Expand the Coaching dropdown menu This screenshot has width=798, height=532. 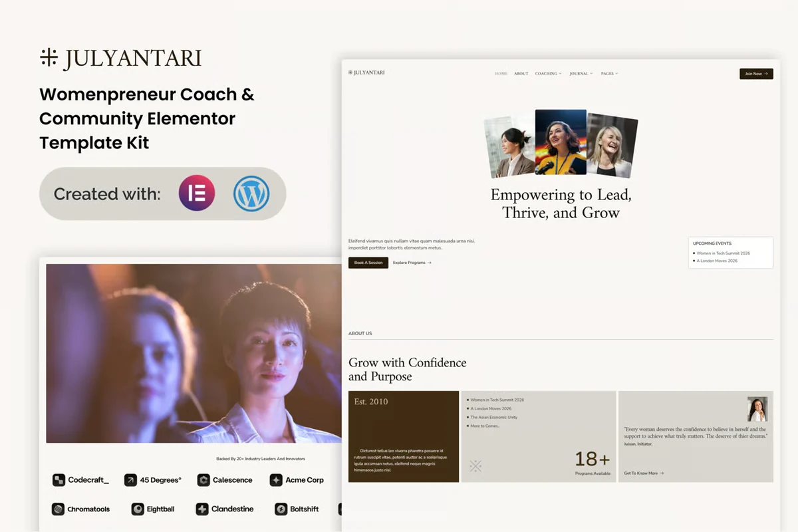click(x=549, y=74)
